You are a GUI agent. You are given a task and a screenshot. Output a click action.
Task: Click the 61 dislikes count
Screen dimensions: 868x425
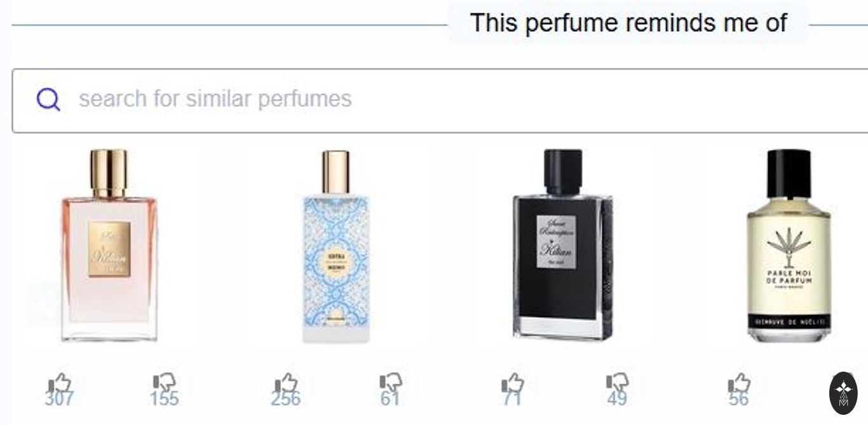tap(390, 399)
